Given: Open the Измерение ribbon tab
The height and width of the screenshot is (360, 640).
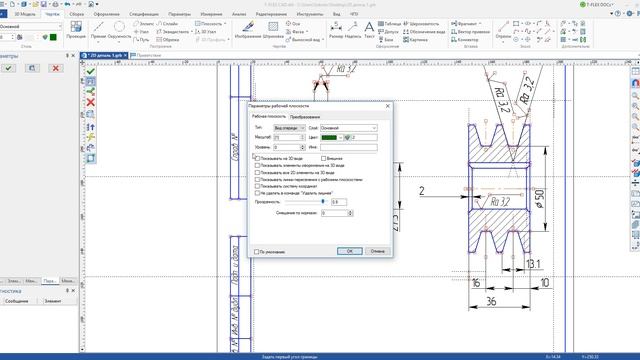Looking at the screenshot, I should pos(211,14).
